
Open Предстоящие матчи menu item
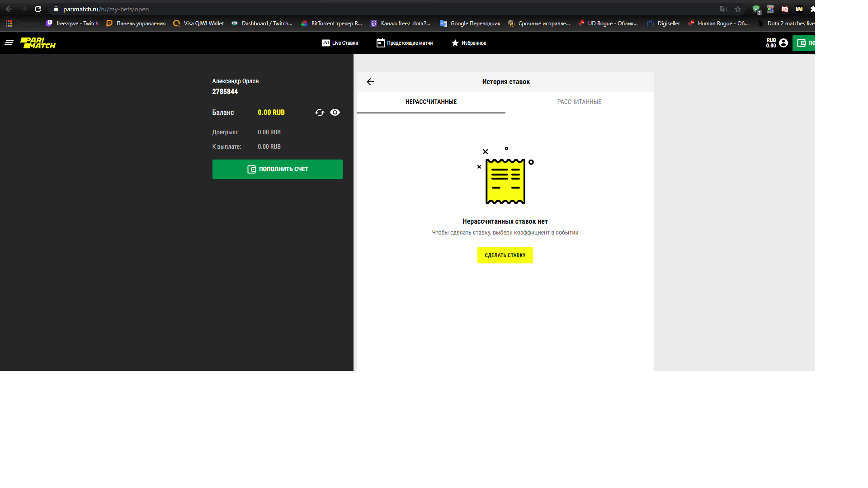click(405, 43)
